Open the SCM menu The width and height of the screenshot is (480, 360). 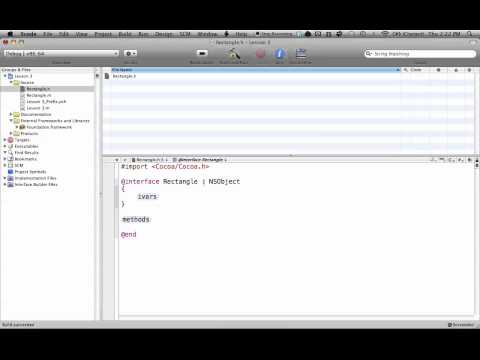(x=185, y=34)
